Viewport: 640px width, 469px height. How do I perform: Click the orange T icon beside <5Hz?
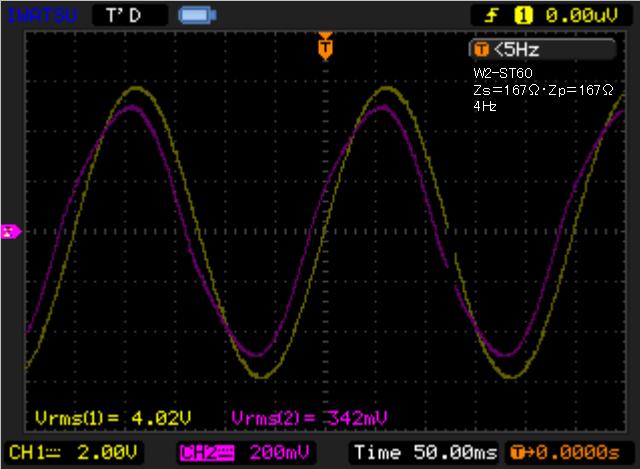pyautogui.click(x=481, y=50)
